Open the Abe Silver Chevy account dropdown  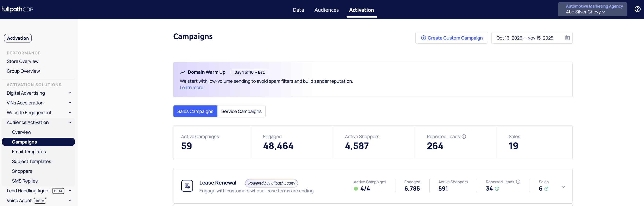[585, 12]
